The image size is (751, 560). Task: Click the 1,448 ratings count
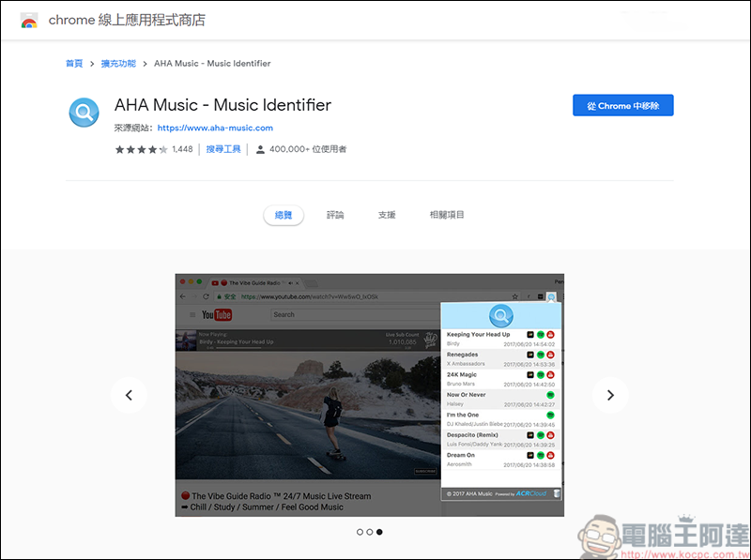182,149
